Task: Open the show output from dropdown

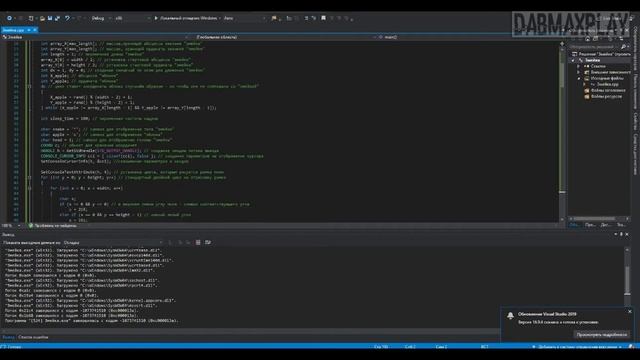Action: 113,243
